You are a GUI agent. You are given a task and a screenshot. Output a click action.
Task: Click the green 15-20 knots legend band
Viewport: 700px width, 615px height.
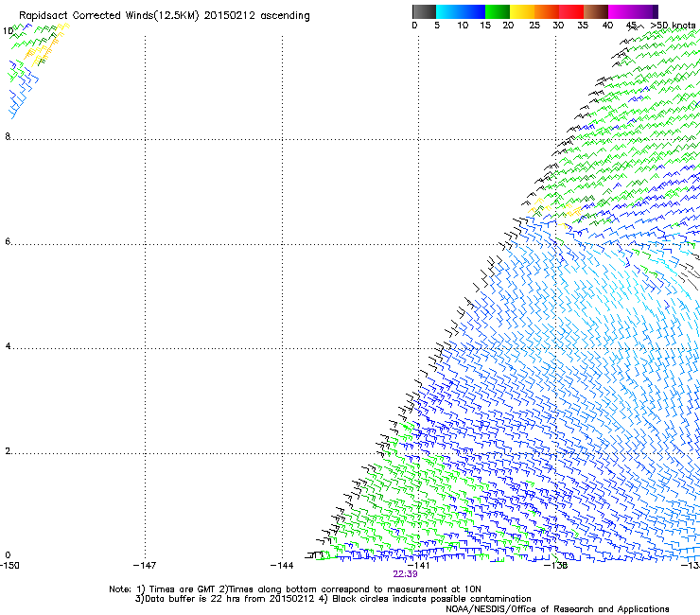498,11
